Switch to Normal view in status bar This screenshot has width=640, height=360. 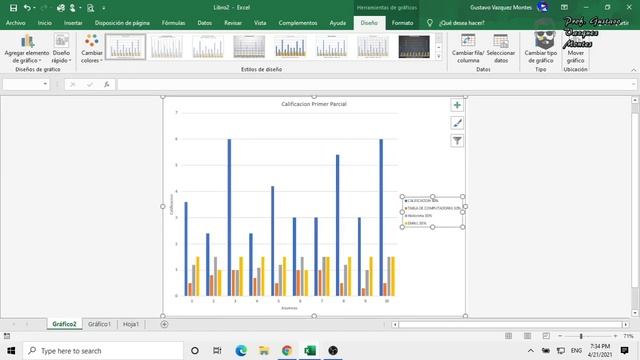(x=508, y=336)
